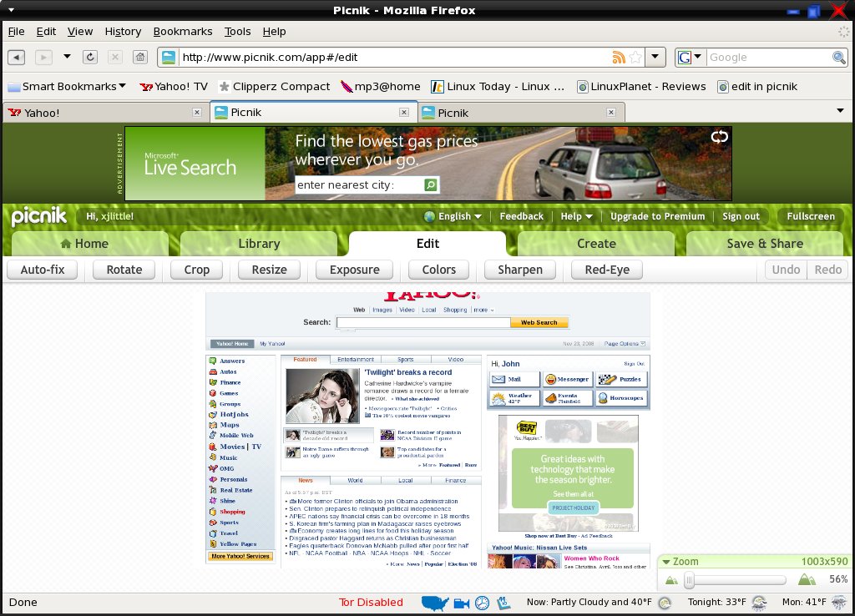Click the Tonight forecast weather icon
The width and height of the screenshot is (855, 616).
coord(758,603)
